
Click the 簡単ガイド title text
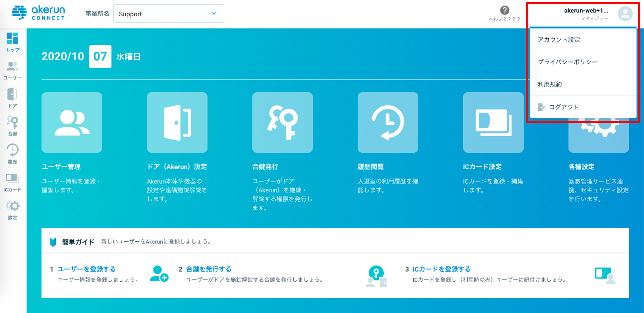tap(78, 242)
